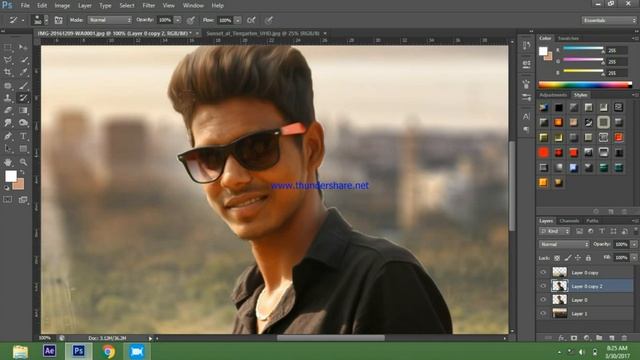Open the tool preset picker

[16, 20]
